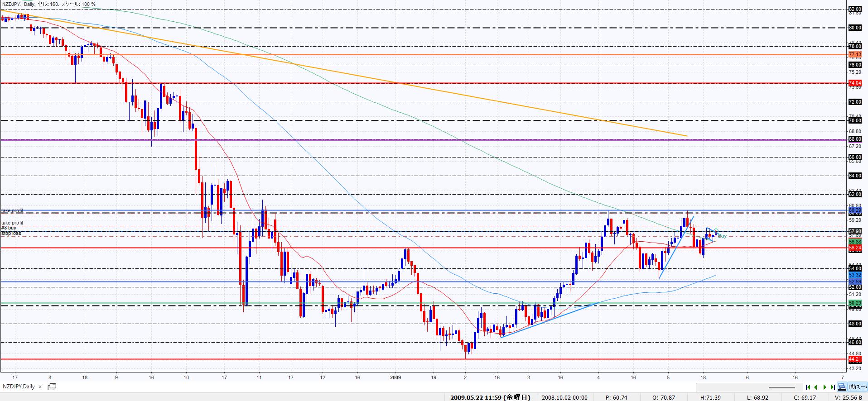Click the Buy order marker on chart
The height and width of the screenshot is (401, 868).
pyautogui.click(x=722, y=236)
